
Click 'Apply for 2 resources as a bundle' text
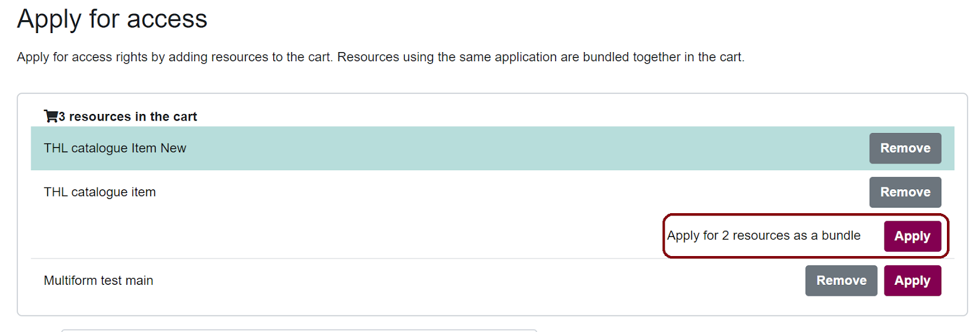(763, 236)
